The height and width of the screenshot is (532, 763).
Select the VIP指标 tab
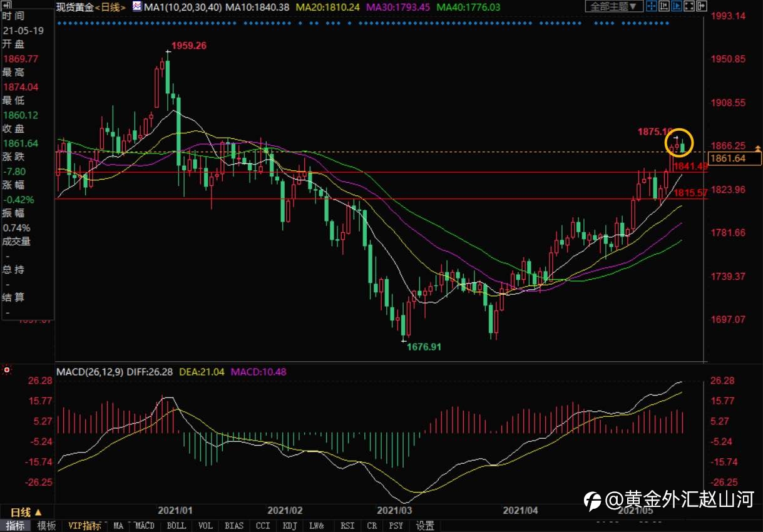[84, 526]
